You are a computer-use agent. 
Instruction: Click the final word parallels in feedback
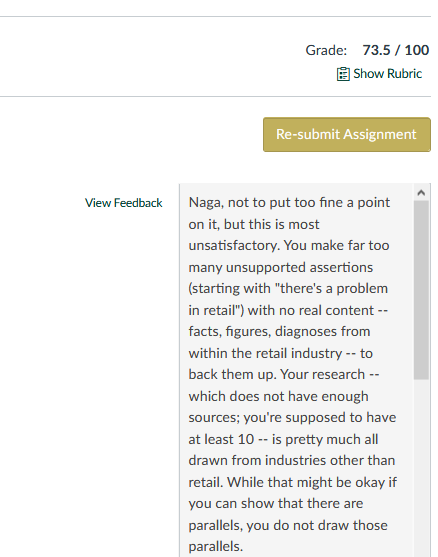coord(216,547)
